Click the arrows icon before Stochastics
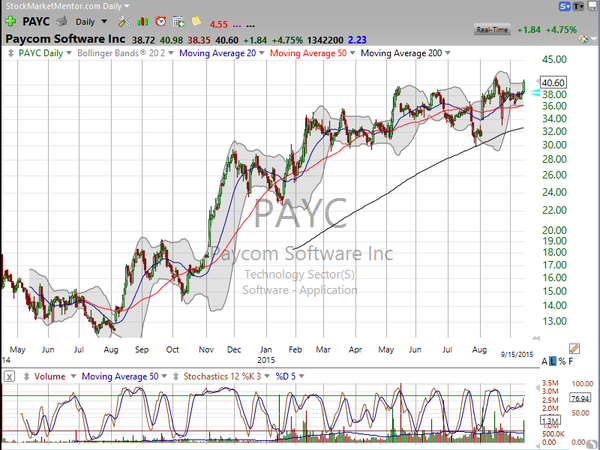 pyautogui.click(x=176, y=377)
